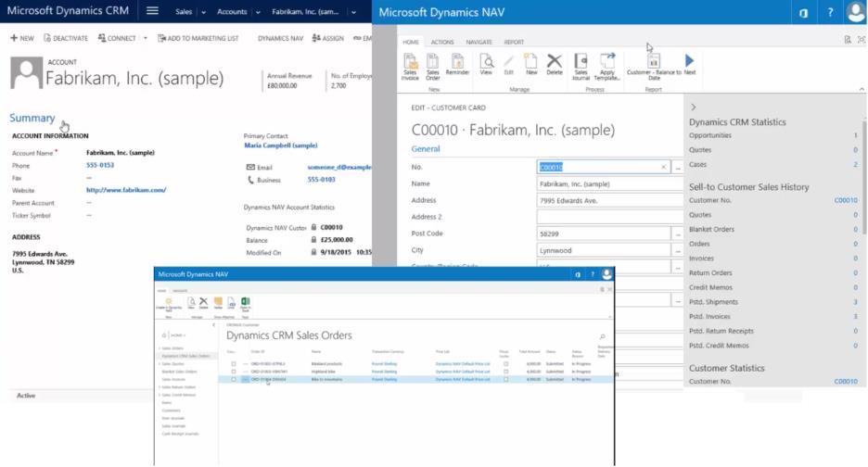Open the General fasttab heading
The image size is (868, 467).
point(425,149)
